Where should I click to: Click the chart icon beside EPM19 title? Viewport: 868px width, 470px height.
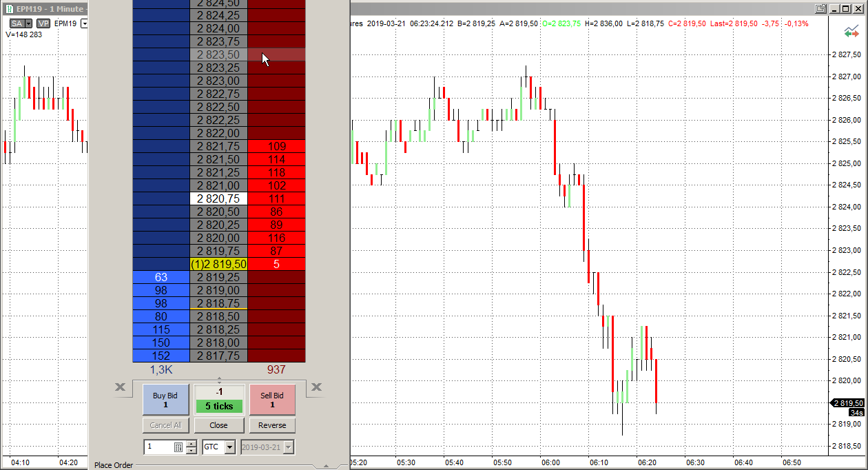coord(10,9)
